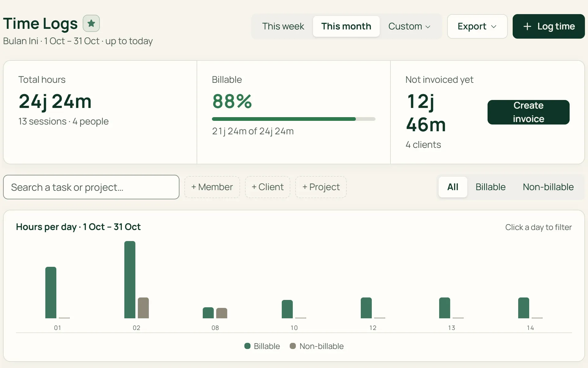Select the billable bar for day 13
The height and width of the screenshot is (368, 588).
[445, 308]
